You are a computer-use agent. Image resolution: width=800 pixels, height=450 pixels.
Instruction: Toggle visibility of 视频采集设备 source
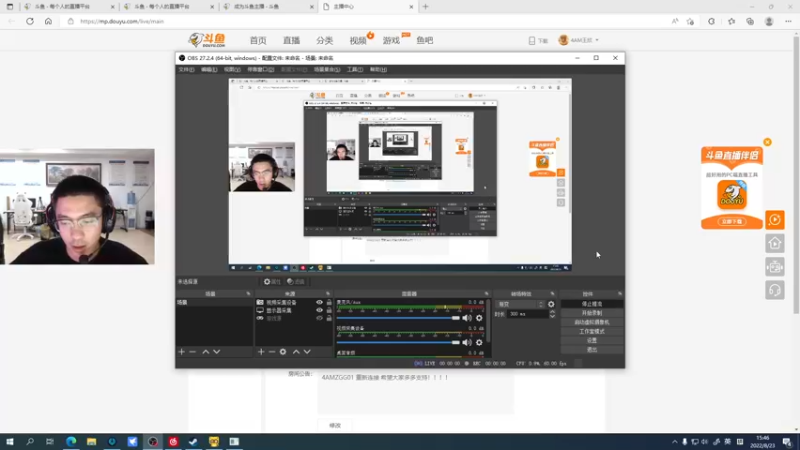[x=319, y=302]
